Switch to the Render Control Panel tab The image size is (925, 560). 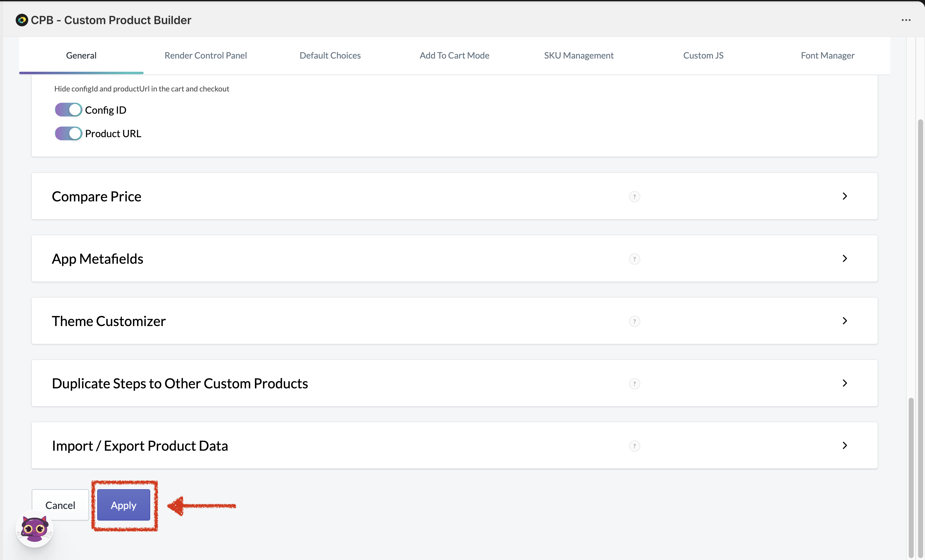[205, 55]
